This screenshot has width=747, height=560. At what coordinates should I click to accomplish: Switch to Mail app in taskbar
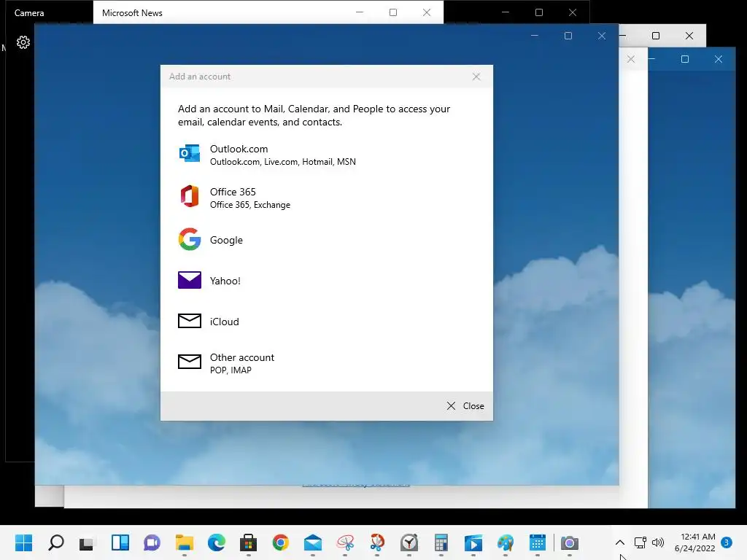pos(312,542)
